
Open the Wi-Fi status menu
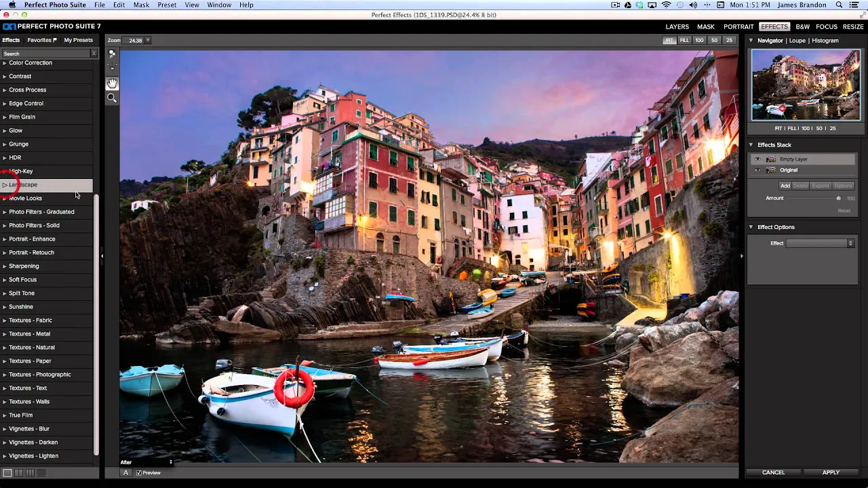pyautogui.click(x=666, y=5)
